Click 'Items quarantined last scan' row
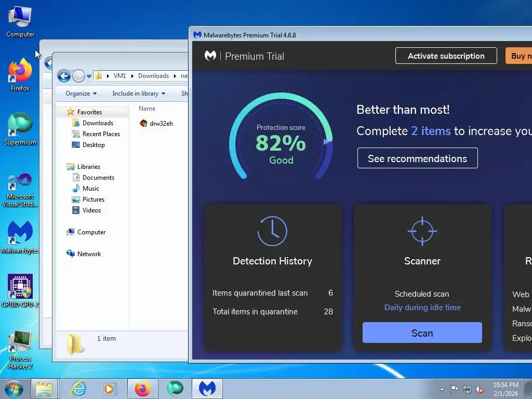Image resolution: width=532 pixels, height=399 pixels. [272, 293]
